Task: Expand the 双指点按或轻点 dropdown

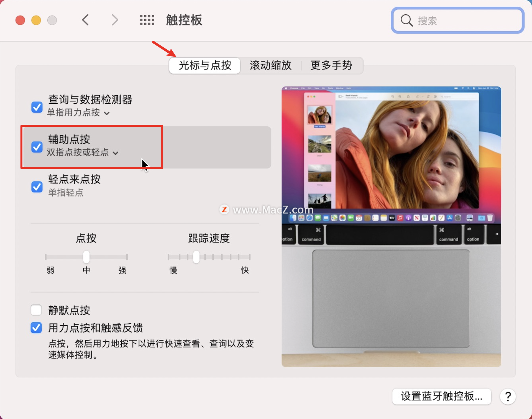Action: tap(83, 153)
